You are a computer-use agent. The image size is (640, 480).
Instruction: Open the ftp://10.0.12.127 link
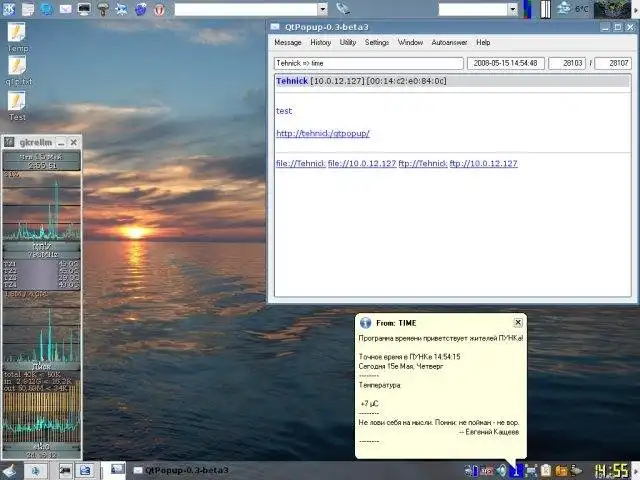coord(483,163)
